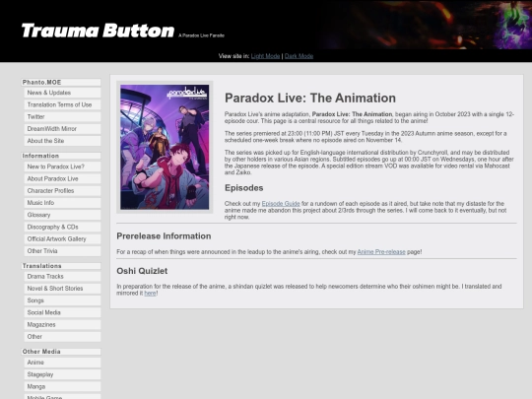This screenshot has height=399, width=532.
Task: Open Other Trivia page
Action: tap(62, 251)
